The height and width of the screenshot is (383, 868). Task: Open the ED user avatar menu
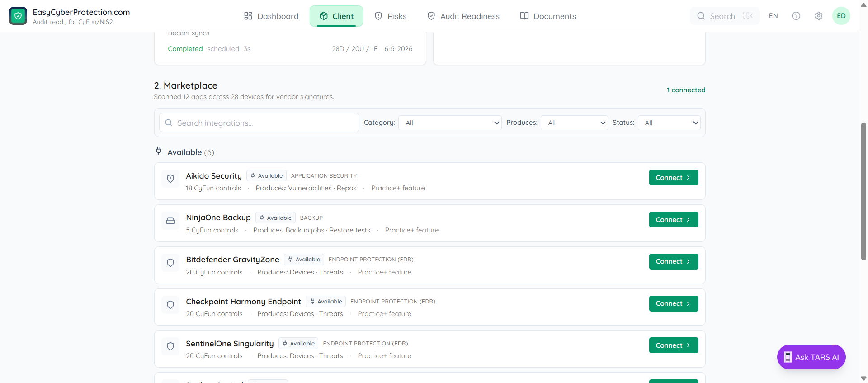[841, 16]
